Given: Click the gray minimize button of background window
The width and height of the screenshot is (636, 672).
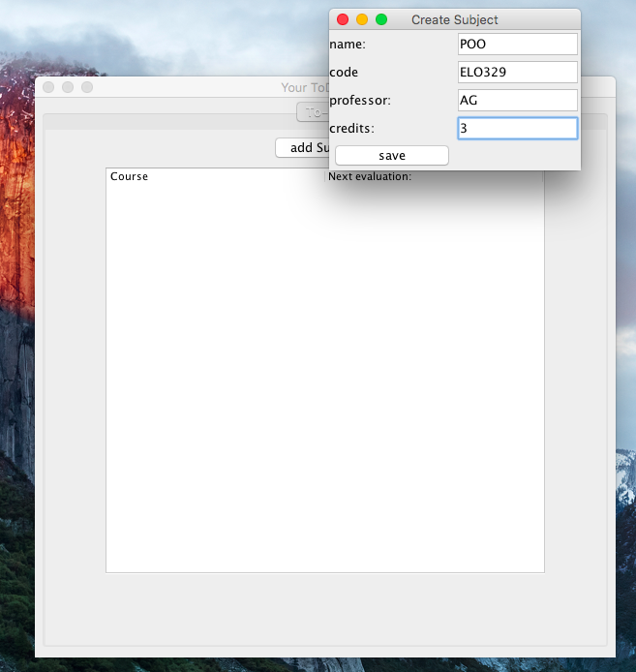Looking at the screenshot, I should point(68,87).
